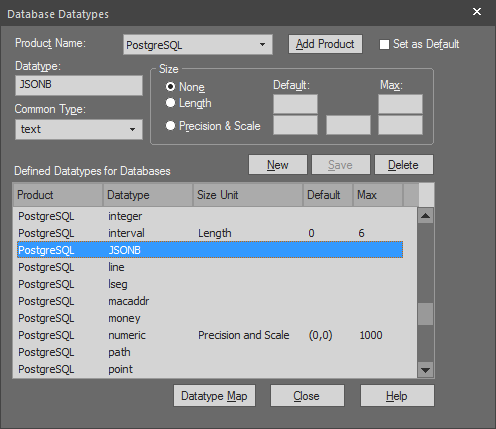Viewport: 496px width, 429px height.
Task: Click the list scroll down arrow
Action: pos(425,370)
